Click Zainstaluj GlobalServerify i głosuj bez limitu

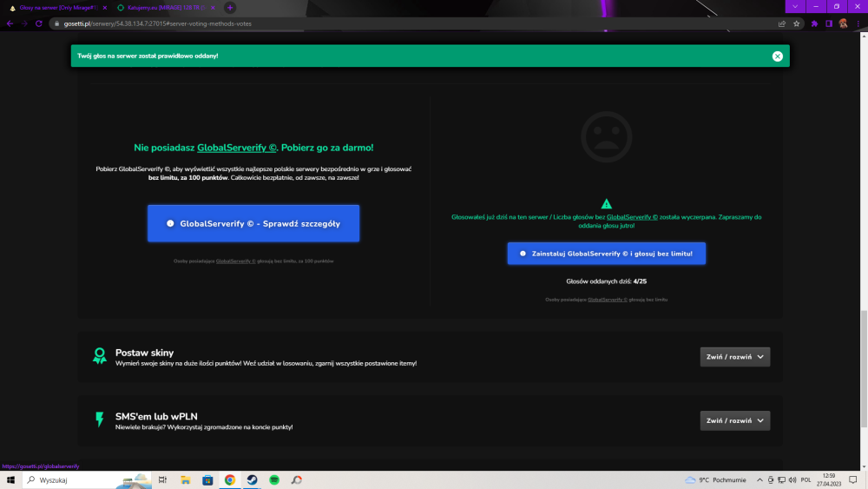coord(606,253)
